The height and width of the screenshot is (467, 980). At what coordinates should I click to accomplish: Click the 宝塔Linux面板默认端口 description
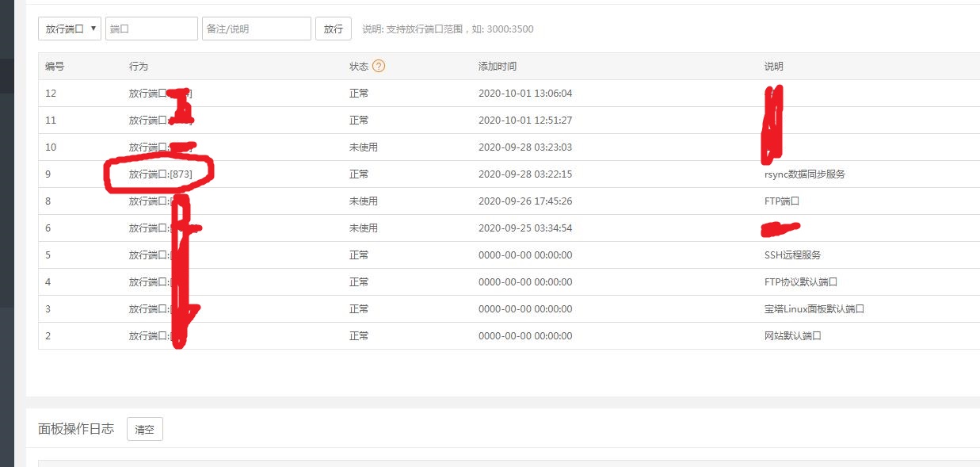point(814,308)
